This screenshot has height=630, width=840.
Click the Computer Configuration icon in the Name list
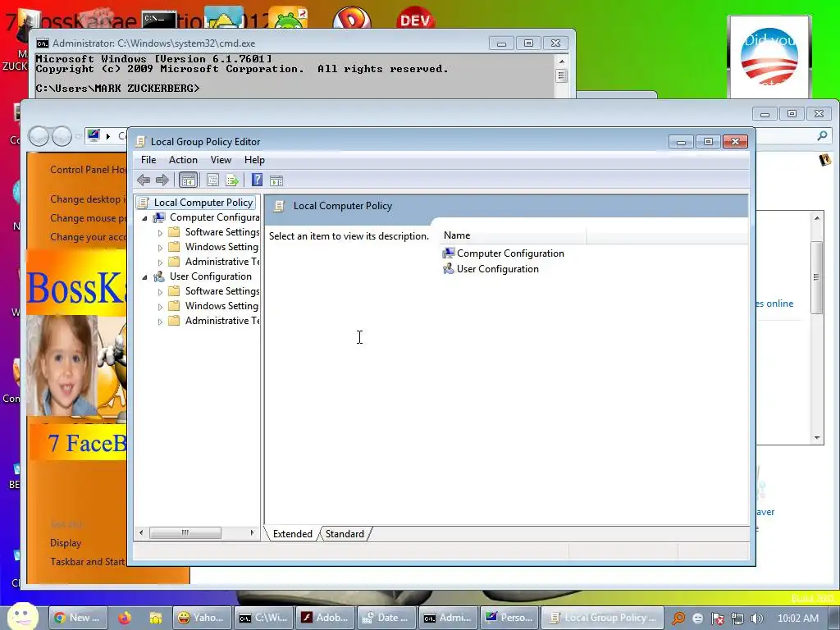(449, 253)
